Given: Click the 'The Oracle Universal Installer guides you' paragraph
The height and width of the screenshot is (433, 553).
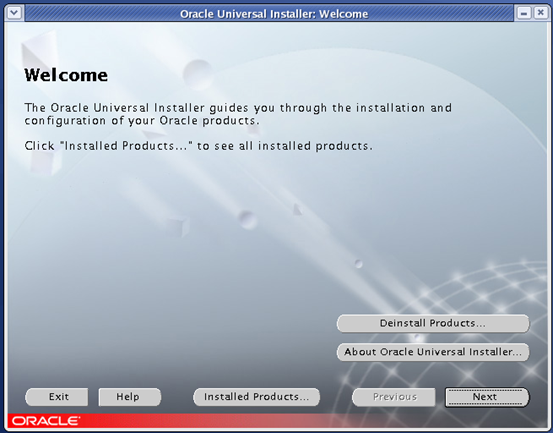Looking at the screenshot, I should pos(238,114).
